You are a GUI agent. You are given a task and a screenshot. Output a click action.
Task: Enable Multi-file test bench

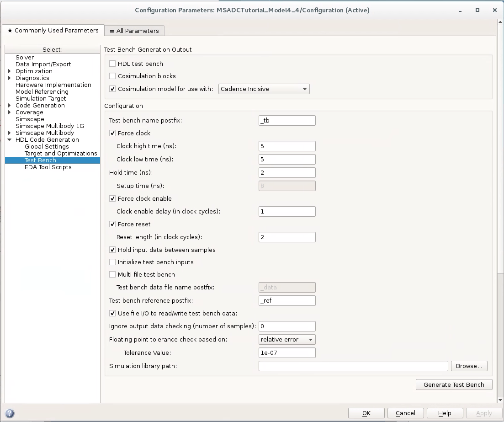(112, 274)
